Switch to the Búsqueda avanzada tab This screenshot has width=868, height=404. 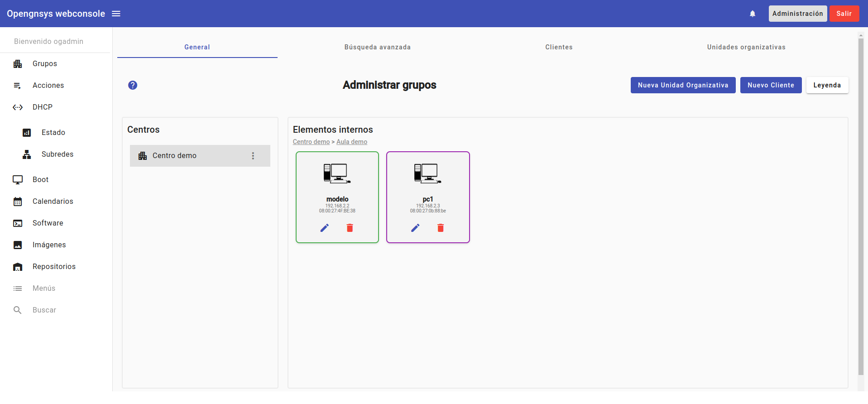click(x=377, y=47)
